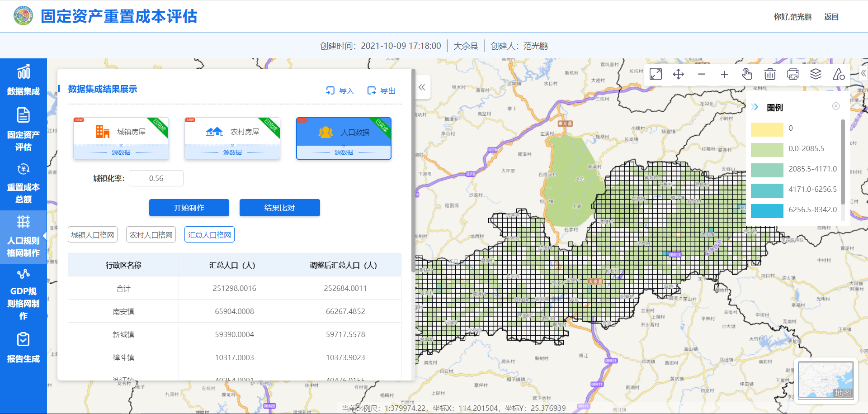Click the 导入 import button
The width and height of the screenshot is (868, 414).
point(340,90)
